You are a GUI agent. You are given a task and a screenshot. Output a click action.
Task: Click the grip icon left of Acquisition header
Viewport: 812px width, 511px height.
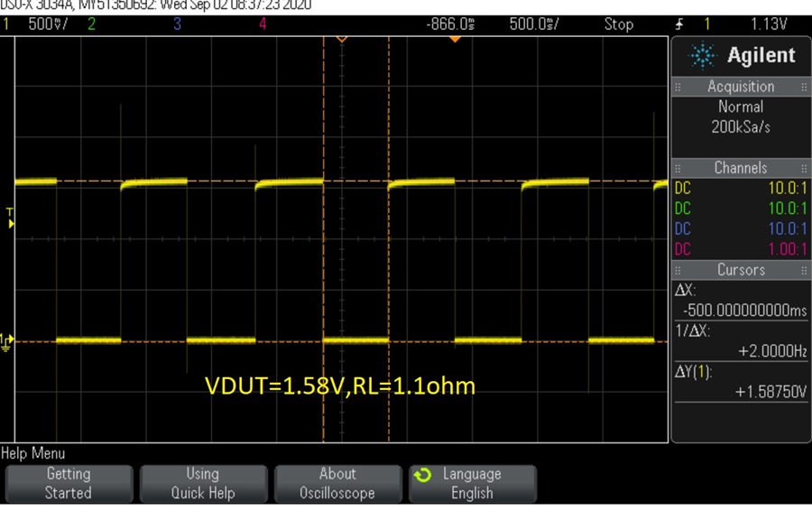678,87
